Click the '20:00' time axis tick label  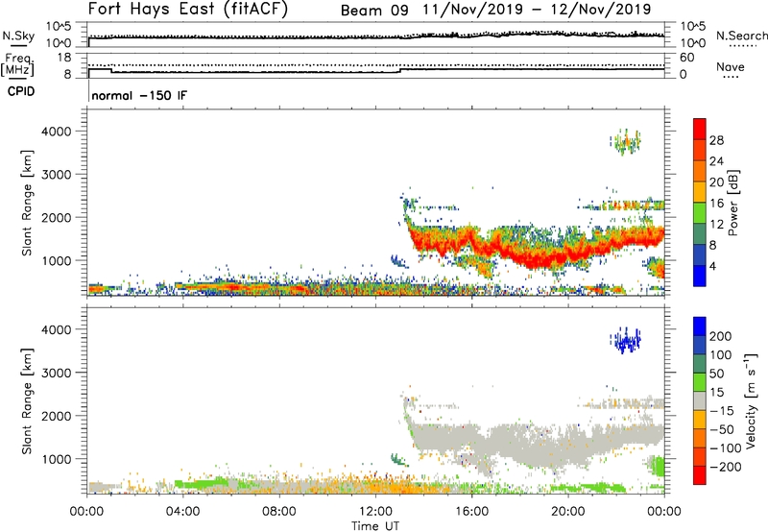pos(567,512)
